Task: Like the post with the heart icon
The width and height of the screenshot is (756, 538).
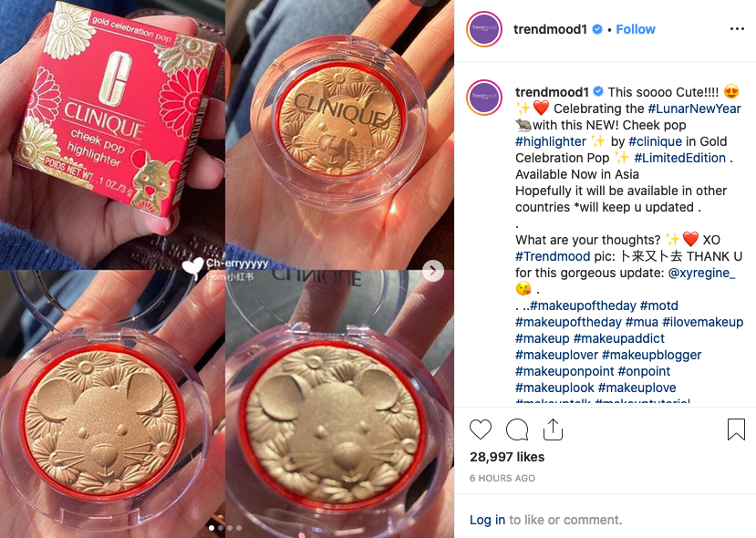Action: tap(481, 429)
